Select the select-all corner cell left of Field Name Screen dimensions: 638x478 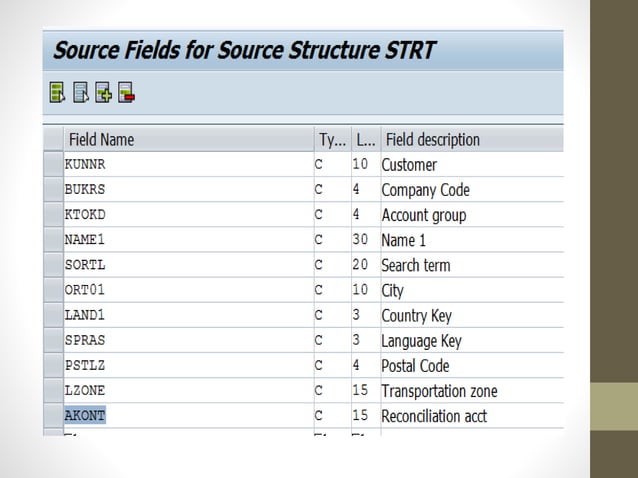click(52, 140)
